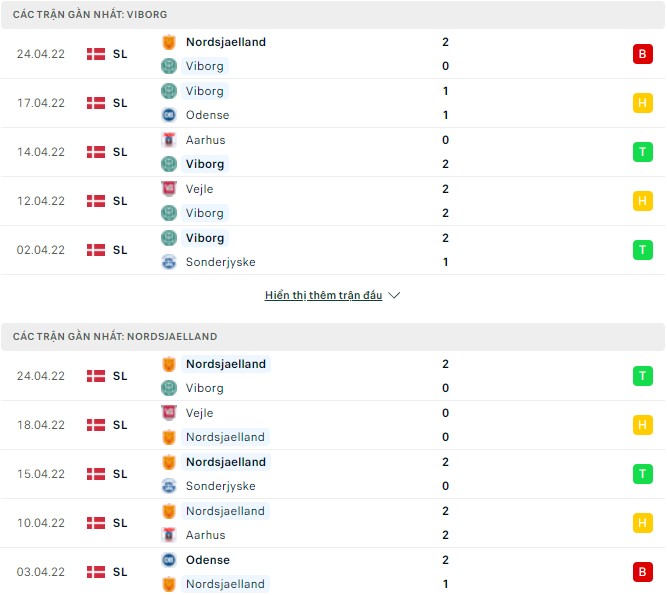Click the Vejle crest in the 18.04.22 match

click(168, 413)
